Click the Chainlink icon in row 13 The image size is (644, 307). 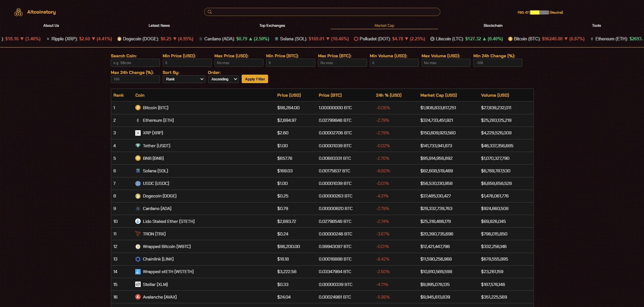(138, 259)
